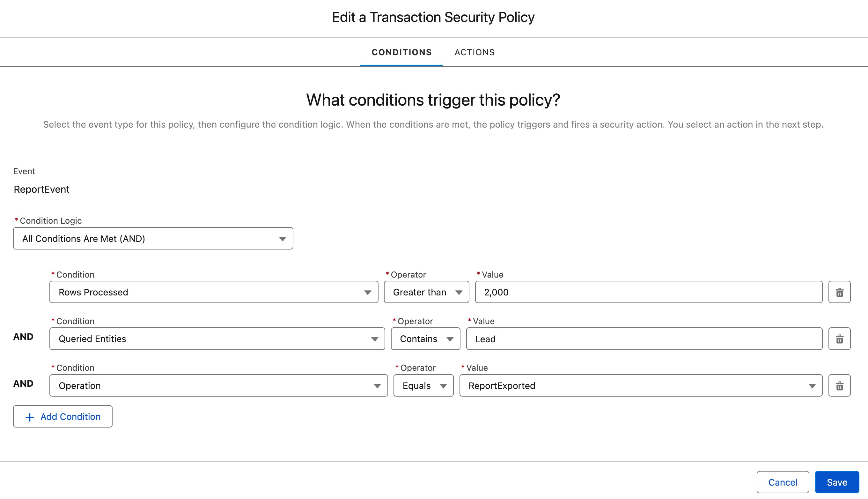This screenshot has height=499, width=868.
Task: Open the Greater than operator dropdown
Action: [x=426, y=292]
